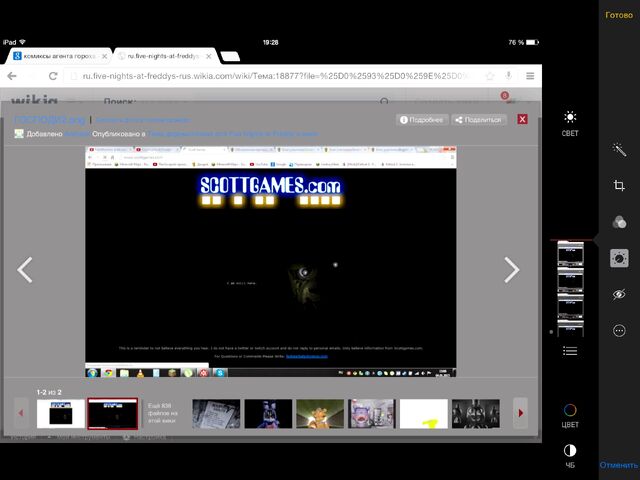Select first scottgames thumbnail with white border
This screenshot has width=640, height=480.
(61, 413)
